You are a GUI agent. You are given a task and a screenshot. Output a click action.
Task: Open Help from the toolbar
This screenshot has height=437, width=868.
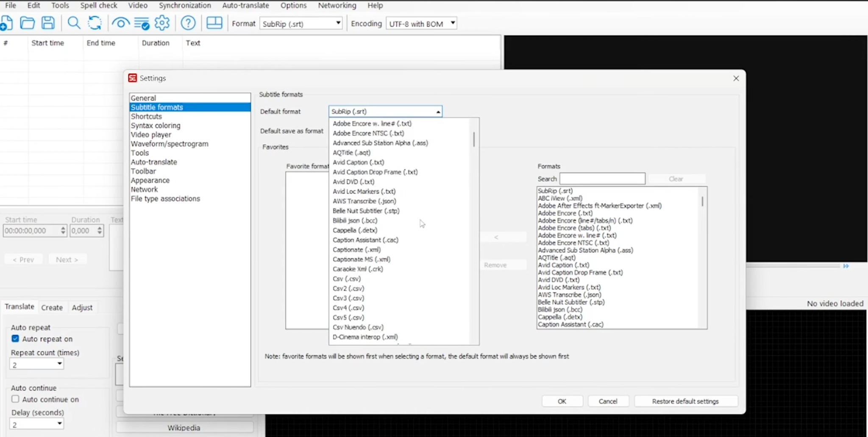click(x=188, y=23)
